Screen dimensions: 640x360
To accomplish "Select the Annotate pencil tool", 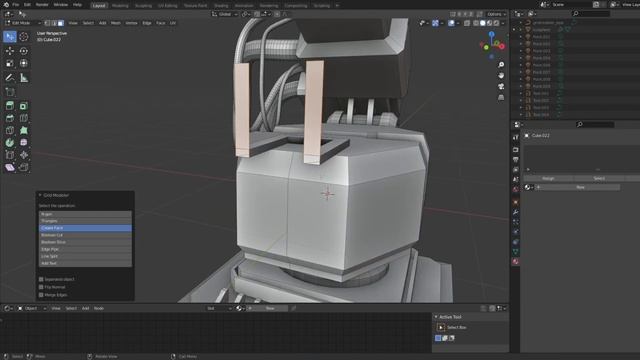I will (10, 78).
